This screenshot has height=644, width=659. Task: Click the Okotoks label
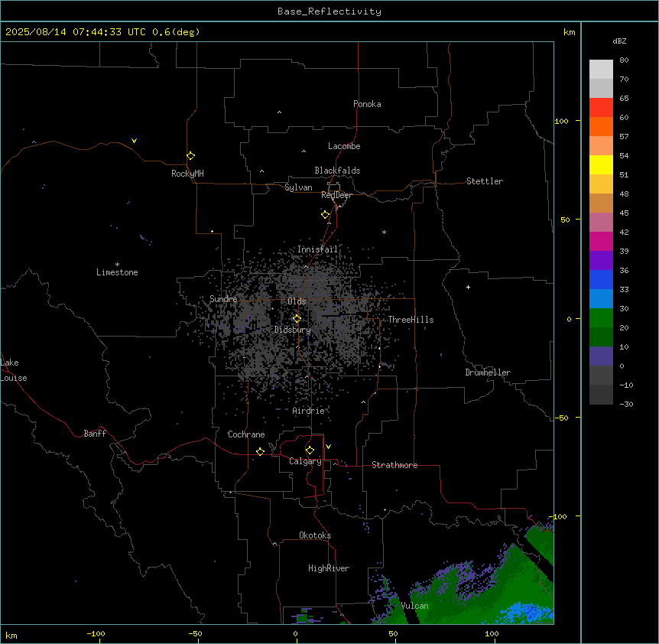(315, 535)
